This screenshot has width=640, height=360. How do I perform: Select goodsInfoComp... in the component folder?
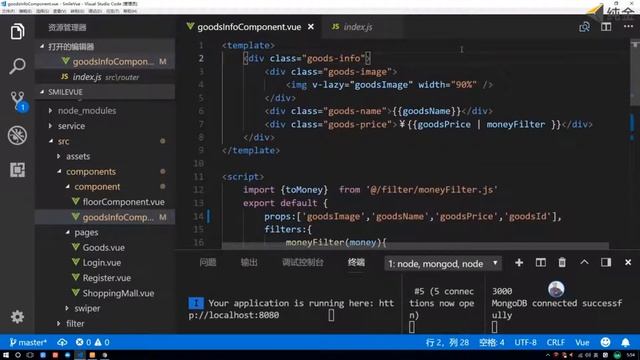pyautogui.click(x=105, y=217)
